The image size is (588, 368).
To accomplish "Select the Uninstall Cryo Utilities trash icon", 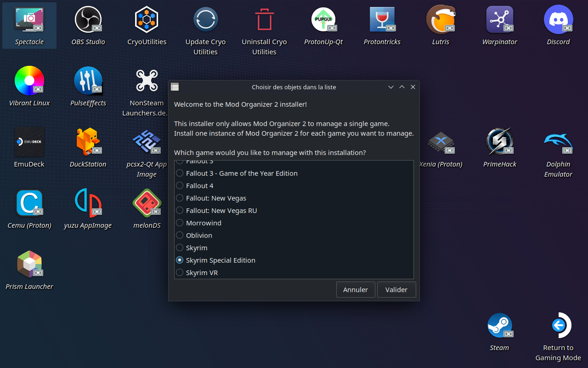I will click(x=265, y=19).
